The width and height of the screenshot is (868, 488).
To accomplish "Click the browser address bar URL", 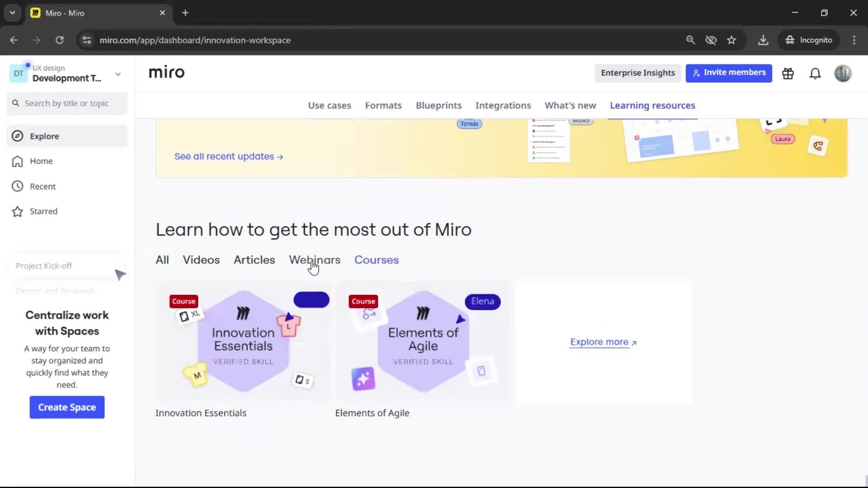I will coord(195,40).
